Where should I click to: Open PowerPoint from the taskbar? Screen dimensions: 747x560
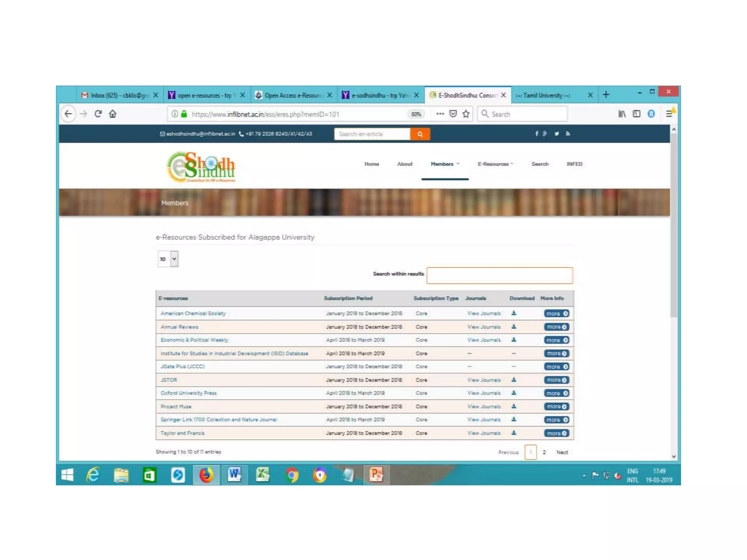coord(376,475)
